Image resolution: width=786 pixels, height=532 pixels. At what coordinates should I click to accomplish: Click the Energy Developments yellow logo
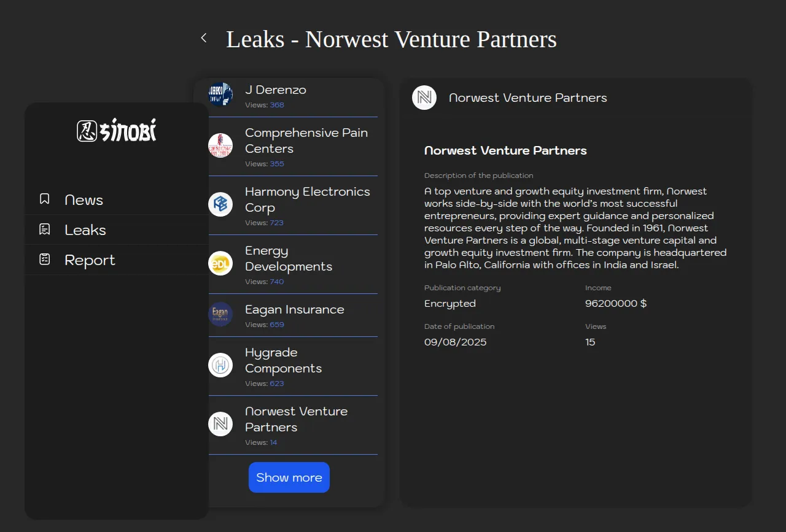(x=220, y=263)
